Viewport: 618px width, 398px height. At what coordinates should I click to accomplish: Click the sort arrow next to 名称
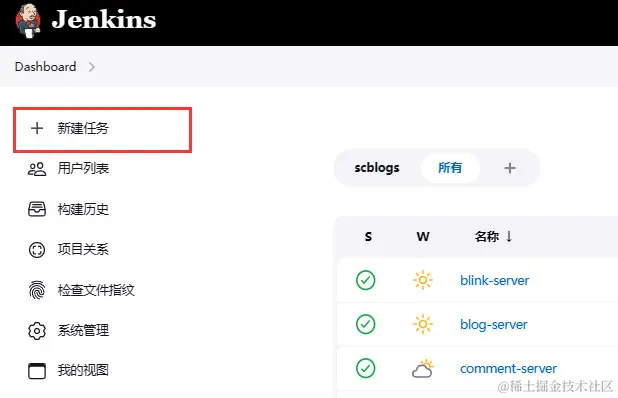coord(509,236)
